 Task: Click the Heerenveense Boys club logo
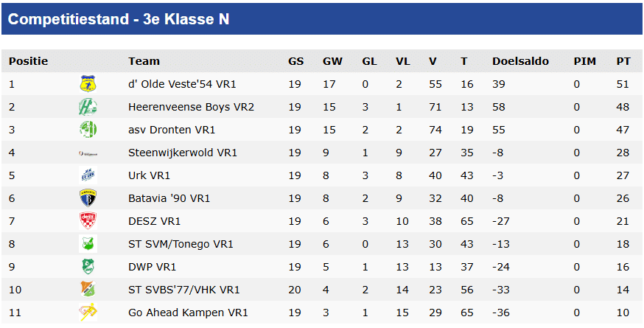point(88,107)
